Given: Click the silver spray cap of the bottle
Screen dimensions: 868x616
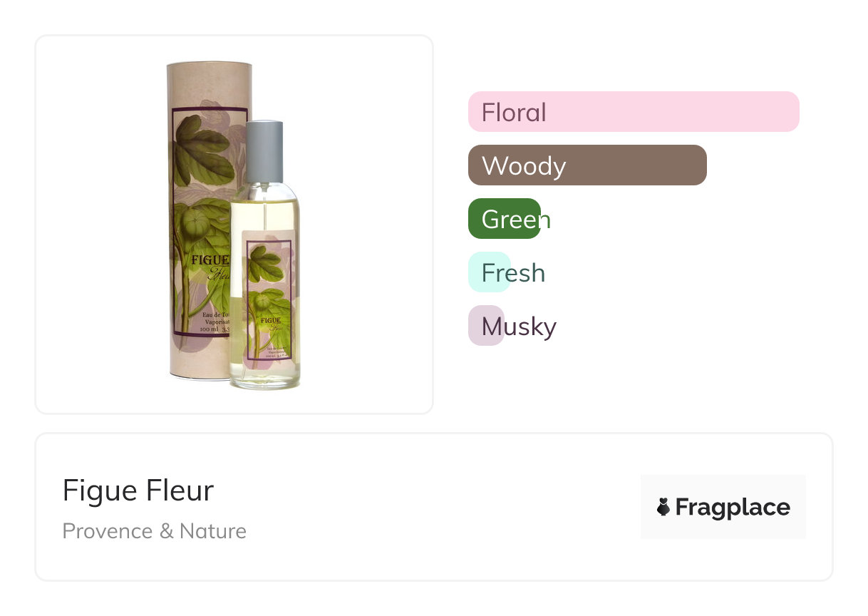Looking at the screenshot, I should pos(264,151).
